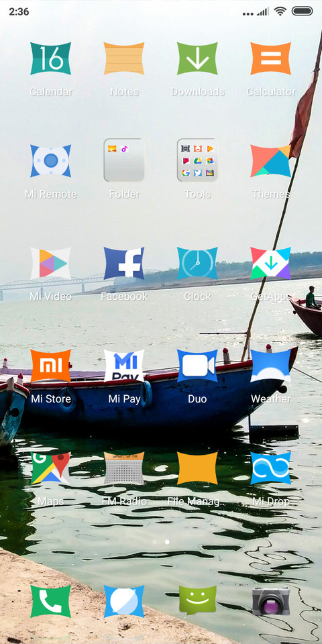
Task: Open the Downloads app
Action: click(x=197, y=58)
